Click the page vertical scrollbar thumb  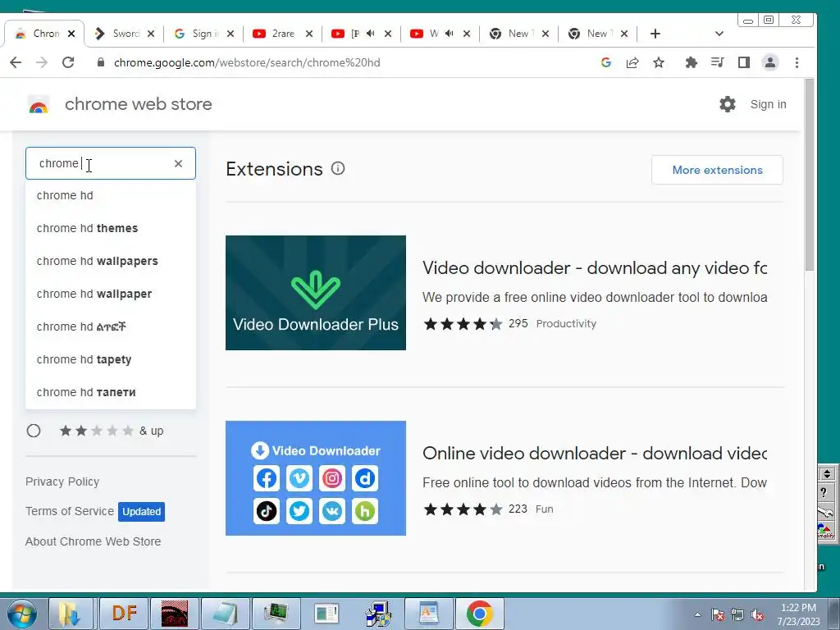(810, 175)
